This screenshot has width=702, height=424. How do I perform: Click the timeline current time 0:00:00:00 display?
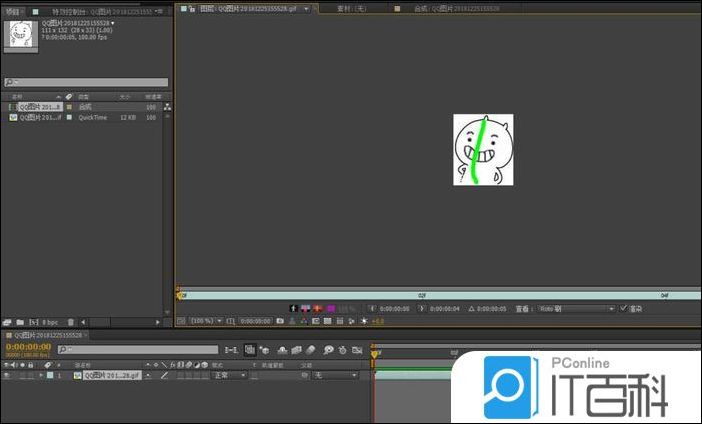pyautogui.click(x=28, y=346)
